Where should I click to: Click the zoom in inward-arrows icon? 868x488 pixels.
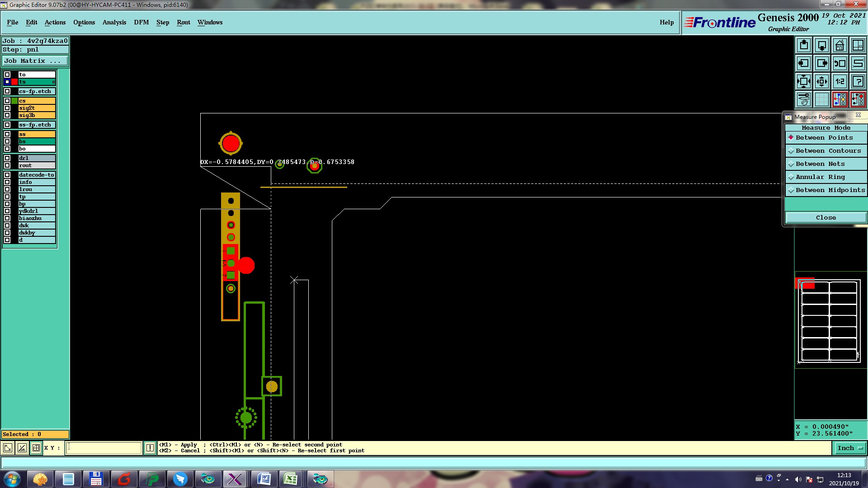pos(804,81)
